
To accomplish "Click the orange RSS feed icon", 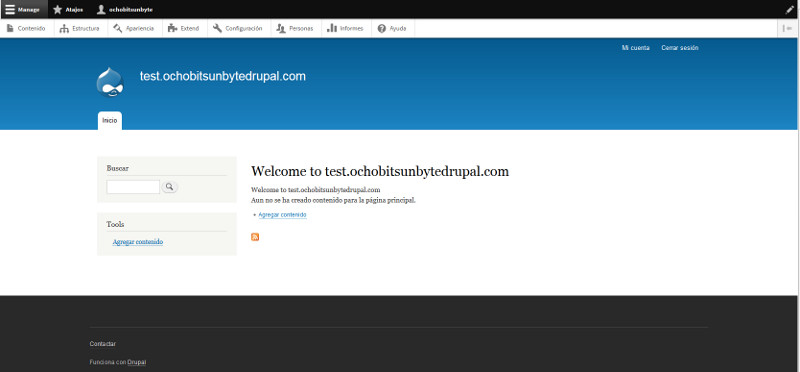I will coord(255,237).
